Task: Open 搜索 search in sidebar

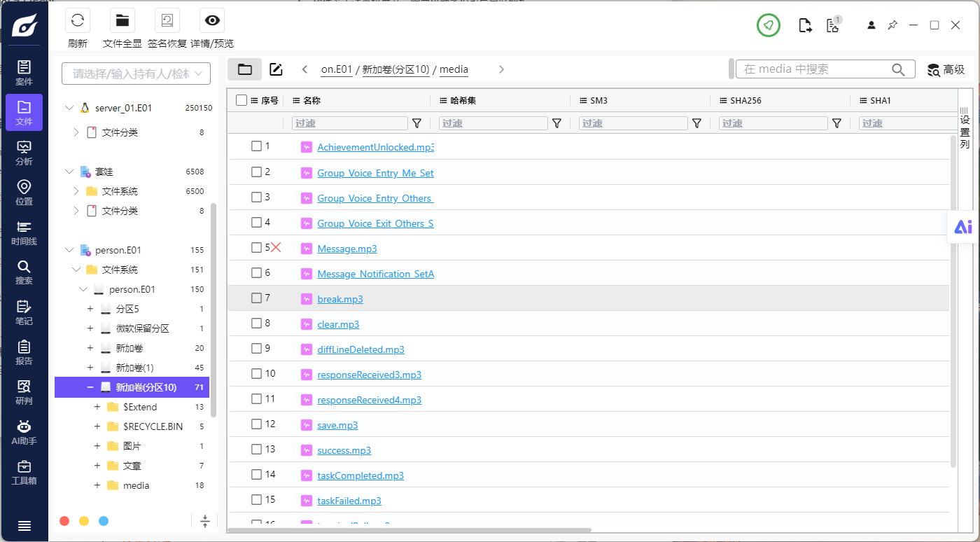Action: (x=24, y=272)
